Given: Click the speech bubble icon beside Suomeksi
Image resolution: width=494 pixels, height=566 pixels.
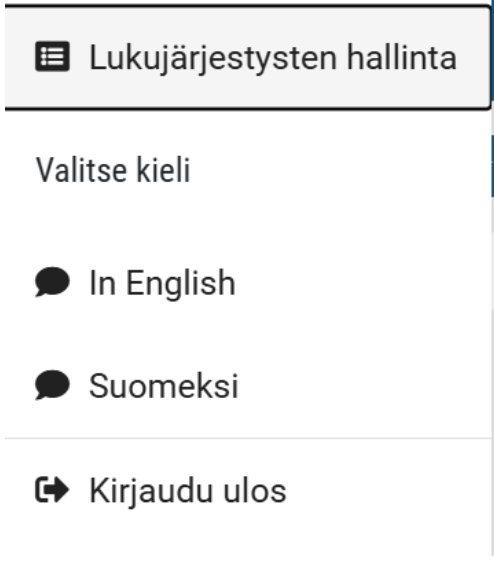Looking at the screenshot, I should click(x=52, y=385).
